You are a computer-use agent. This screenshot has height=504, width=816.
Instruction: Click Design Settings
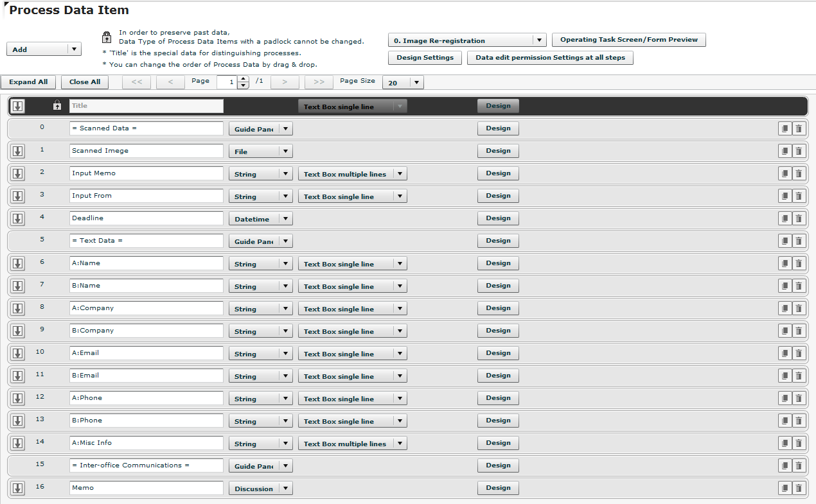click(424, 57)
